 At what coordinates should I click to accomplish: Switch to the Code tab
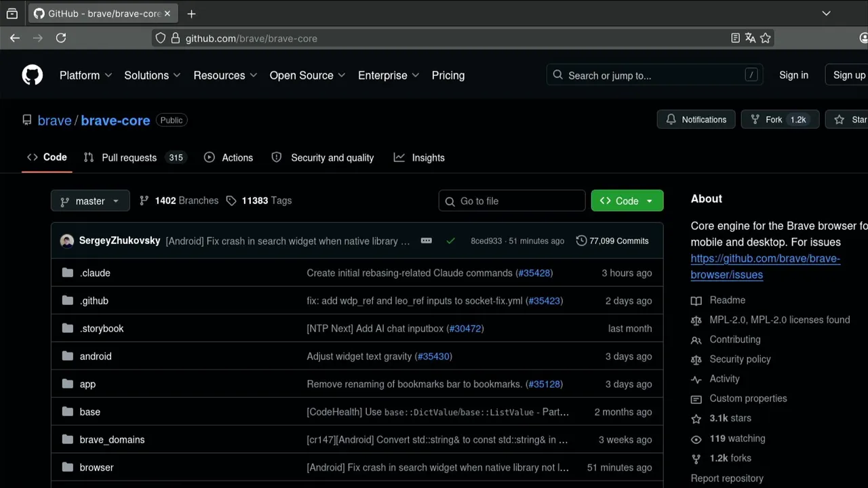tap(47, 157)
